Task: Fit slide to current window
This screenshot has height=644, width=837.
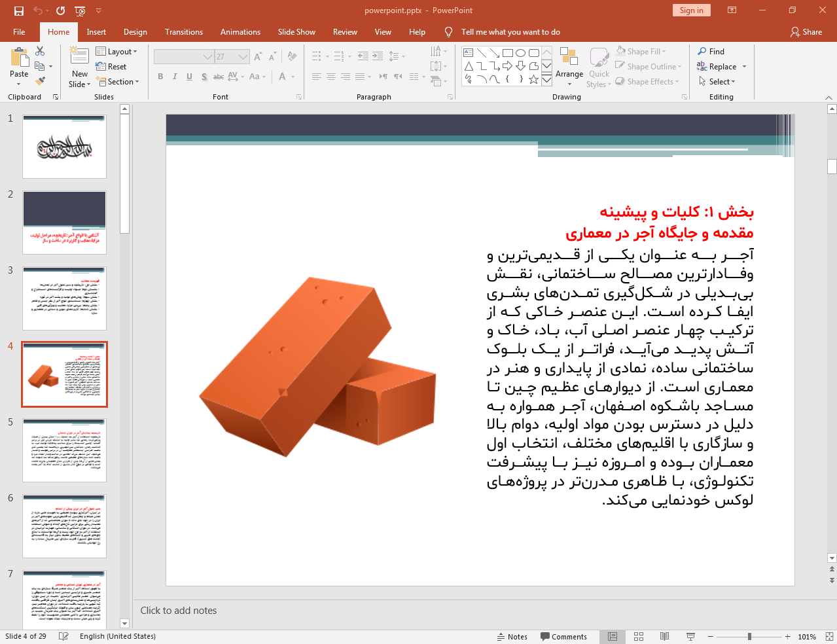Action: pyautogui.click(x=829, y=637)
